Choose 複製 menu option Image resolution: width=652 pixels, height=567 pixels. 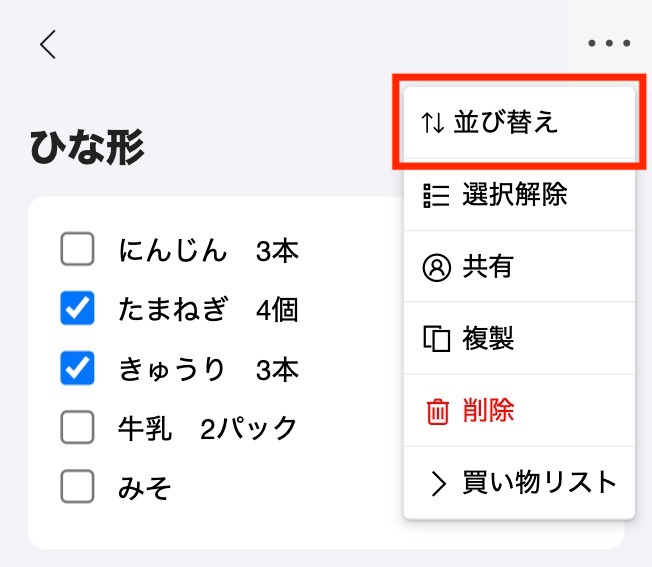tap(519, 339)
